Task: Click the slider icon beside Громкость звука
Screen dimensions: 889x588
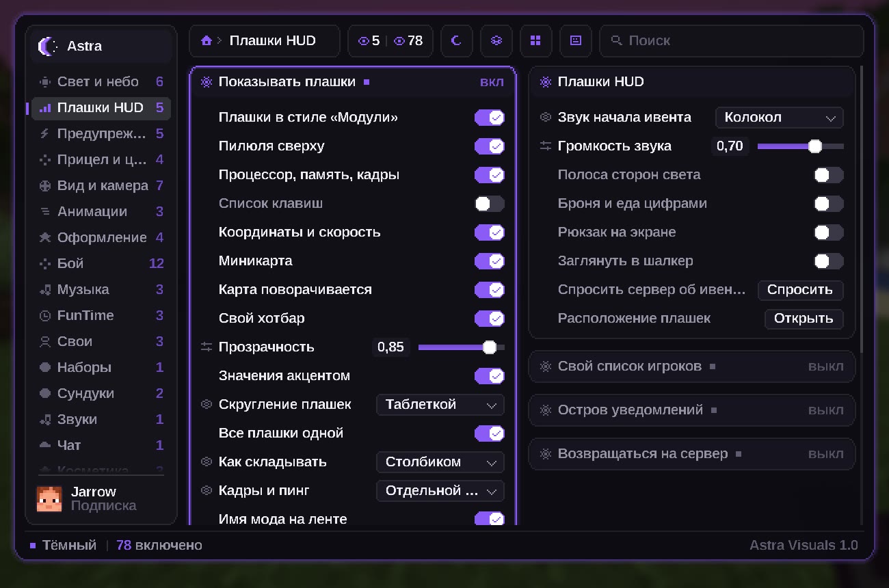Action: pyautogui.click(x=546, y=146)
